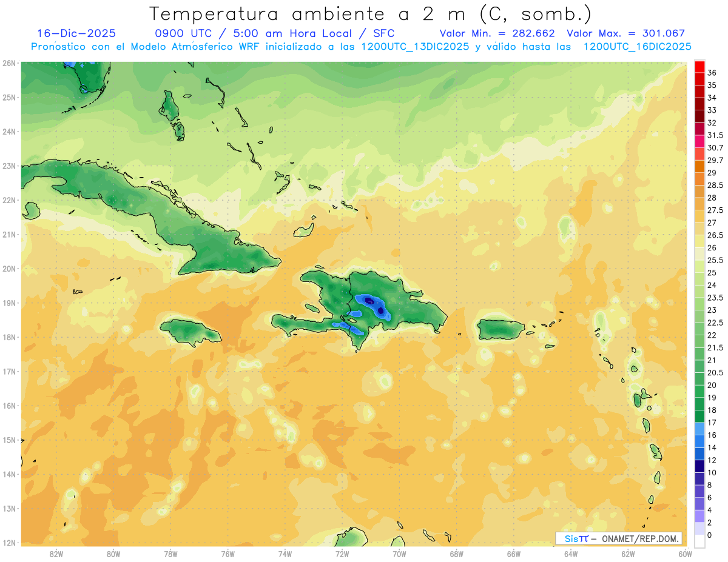The width and height of the screenshot is (728, 562).
Task: Select the date text '16-Dic-2025'
Action: coord(76,33)
